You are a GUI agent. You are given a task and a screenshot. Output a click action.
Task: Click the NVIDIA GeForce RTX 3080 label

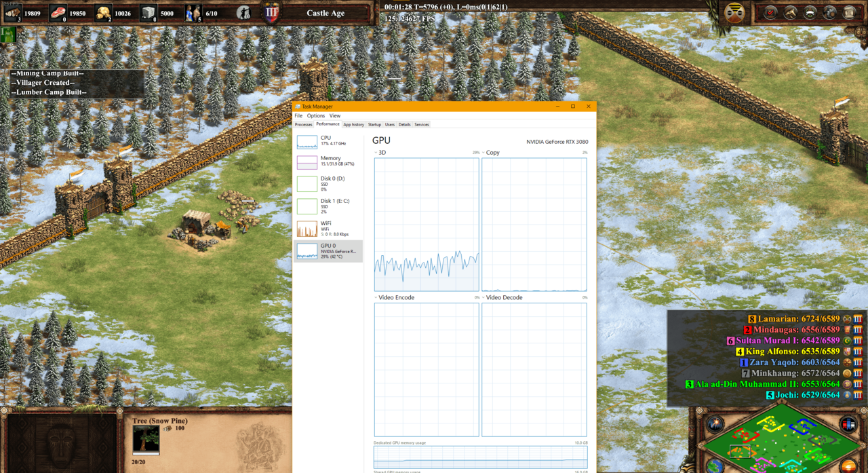pyautogui.click(x=557, y=142)
